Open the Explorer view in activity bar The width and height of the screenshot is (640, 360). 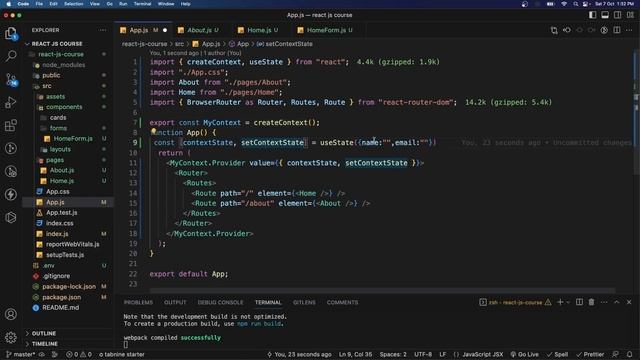click(11, 33)
